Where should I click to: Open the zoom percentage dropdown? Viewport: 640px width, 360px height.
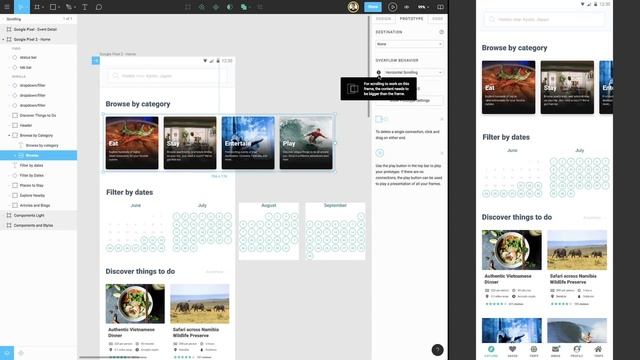(x=423, y=7)
